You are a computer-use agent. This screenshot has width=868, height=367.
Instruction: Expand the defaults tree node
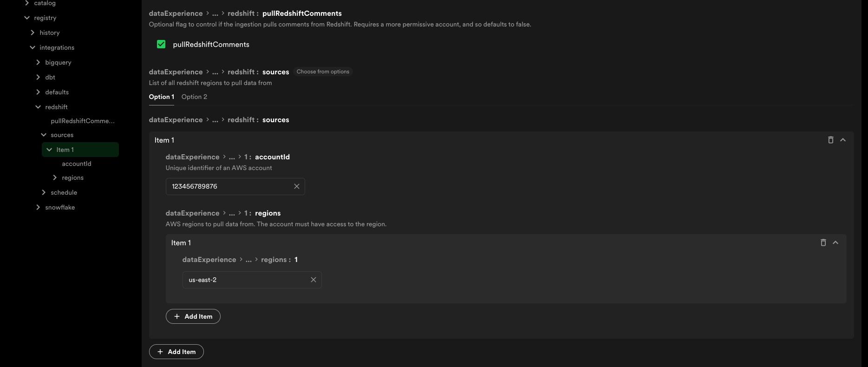click(x=38, y=92)
